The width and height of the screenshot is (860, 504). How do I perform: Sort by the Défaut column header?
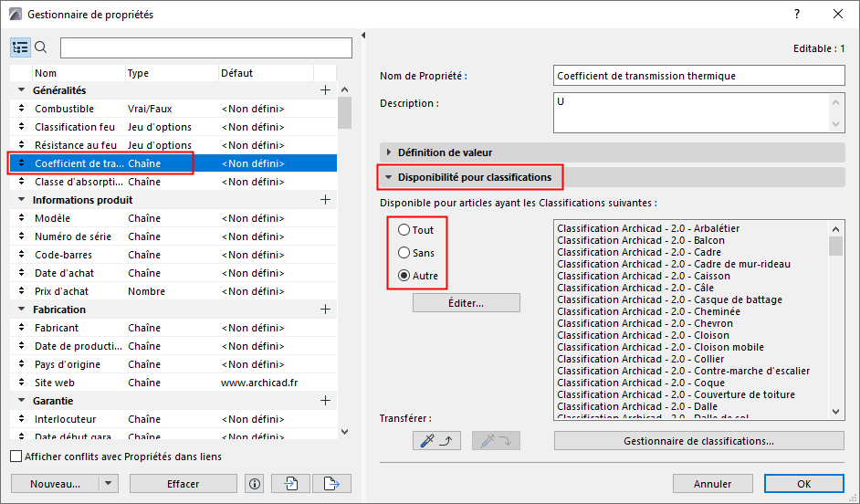[x=266, y=73]
